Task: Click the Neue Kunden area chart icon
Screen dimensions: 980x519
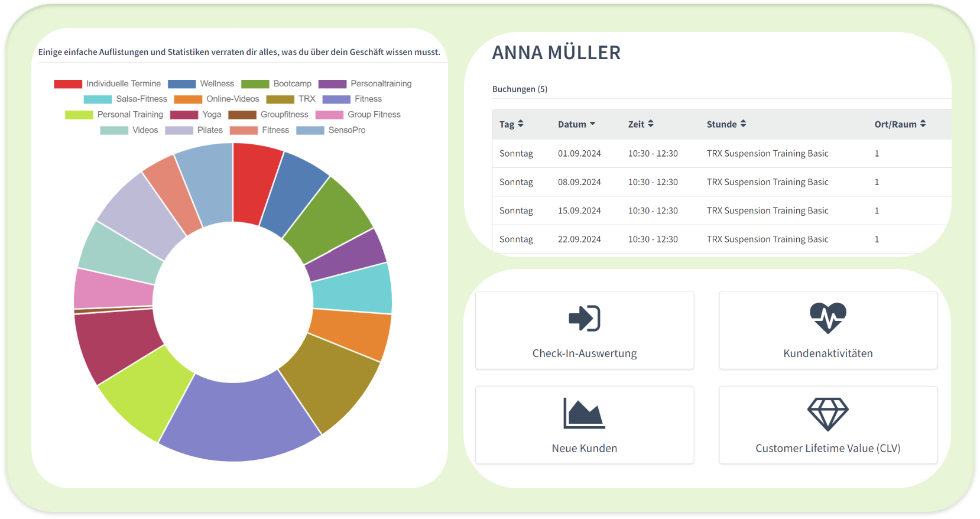Action: click(584, 413)
